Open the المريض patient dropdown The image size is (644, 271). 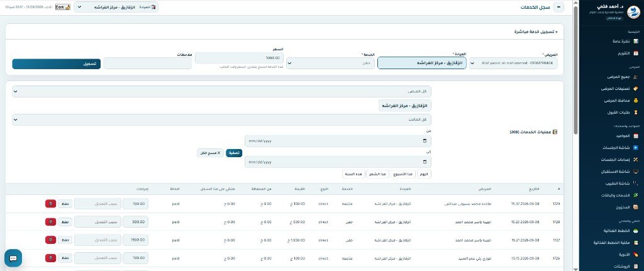pyautogui.click(x=513, y=64)
